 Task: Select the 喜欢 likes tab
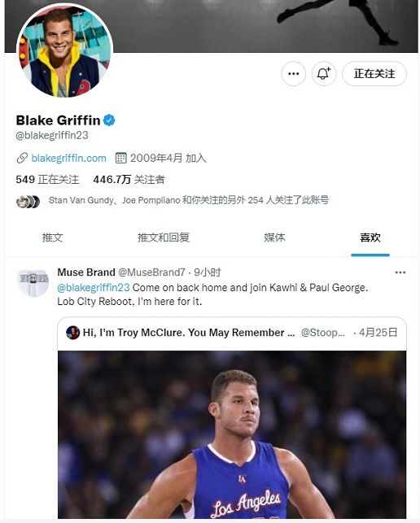tap(370, 238)
